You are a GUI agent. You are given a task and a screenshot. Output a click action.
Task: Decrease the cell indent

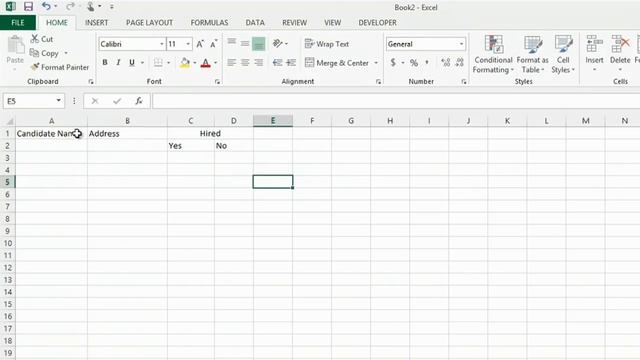pos(278,62)
